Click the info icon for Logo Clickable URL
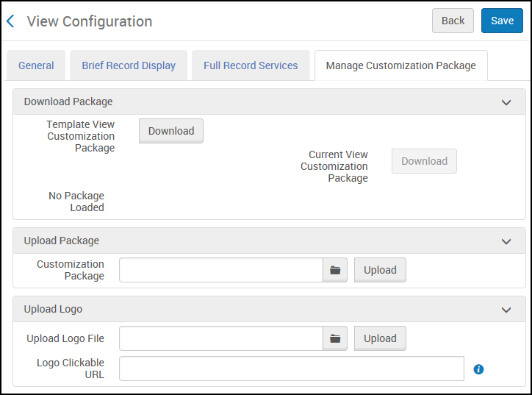 [478, 369]
